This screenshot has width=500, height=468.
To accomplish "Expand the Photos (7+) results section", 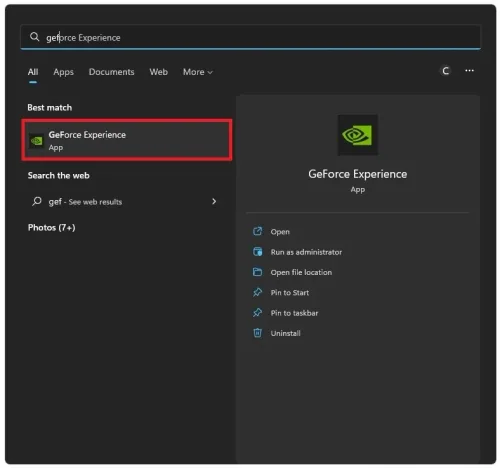I will click(52, 228).
